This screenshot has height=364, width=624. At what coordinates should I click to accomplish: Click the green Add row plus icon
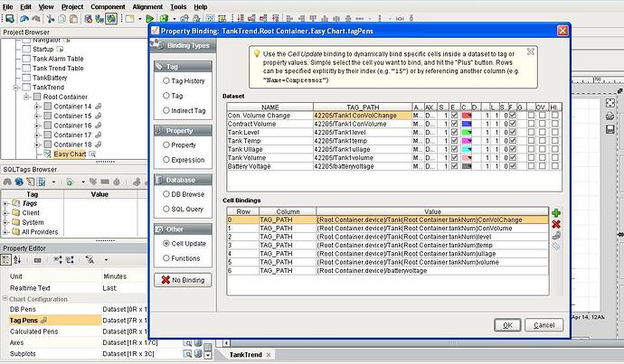556,213
